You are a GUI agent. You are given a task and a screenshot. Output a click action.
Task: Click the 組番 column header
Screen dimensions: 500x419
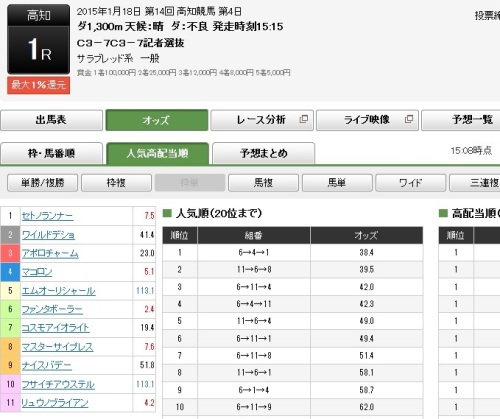254,236
